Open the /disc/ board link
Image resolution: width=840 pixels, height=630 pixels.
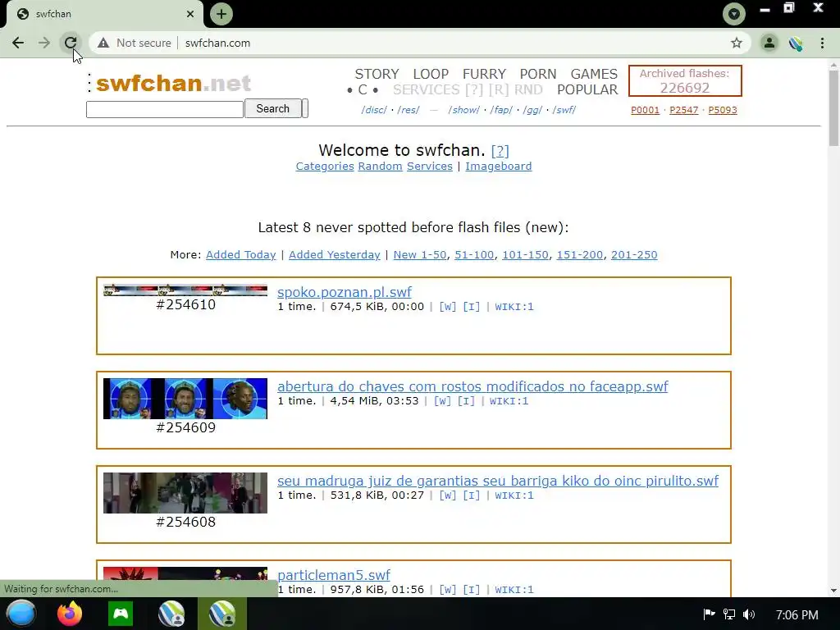pyautogui.click(x=374, y=110)
